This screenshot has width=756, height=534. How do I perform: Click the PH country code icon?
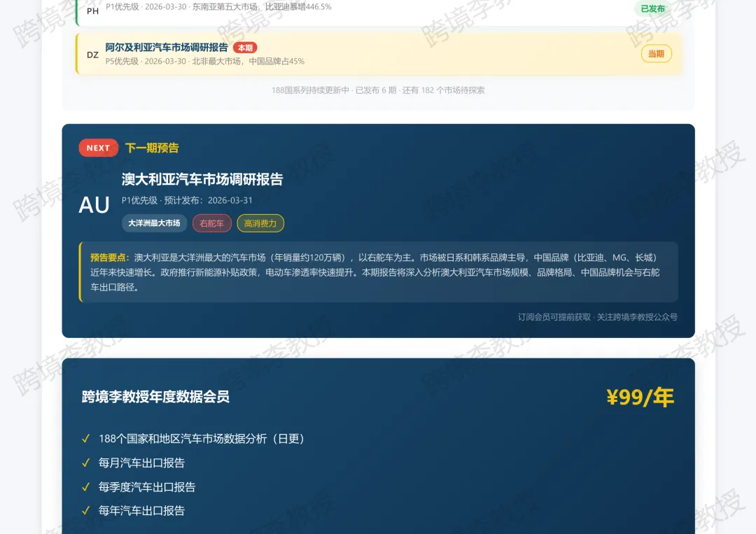coord(92,10)
